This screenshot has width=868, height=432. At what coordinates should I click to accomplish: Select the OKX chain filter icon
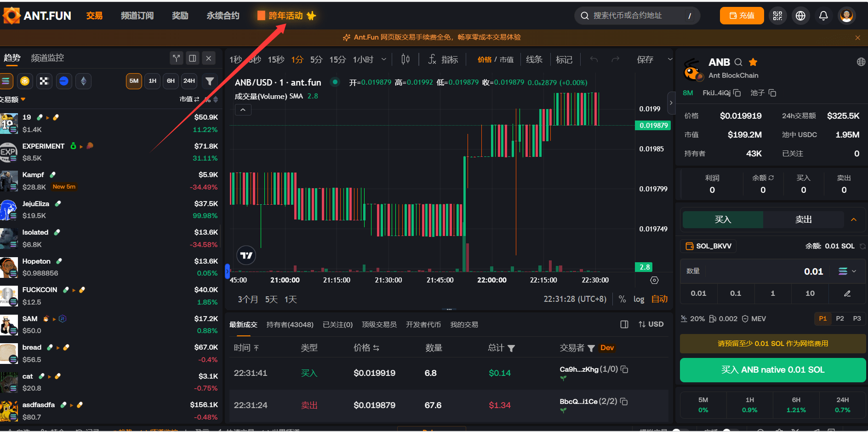(x=44, y=81)
